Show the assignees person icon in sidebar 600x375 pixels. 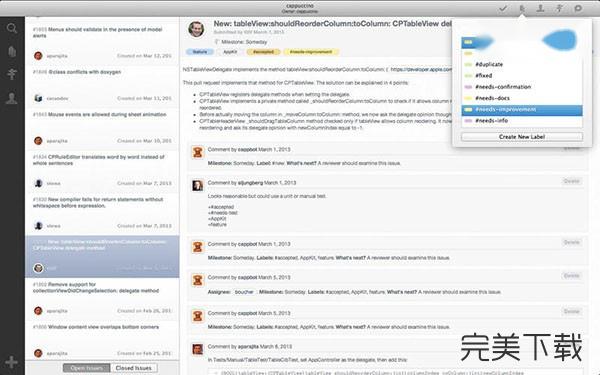click(x=12, y=98)
